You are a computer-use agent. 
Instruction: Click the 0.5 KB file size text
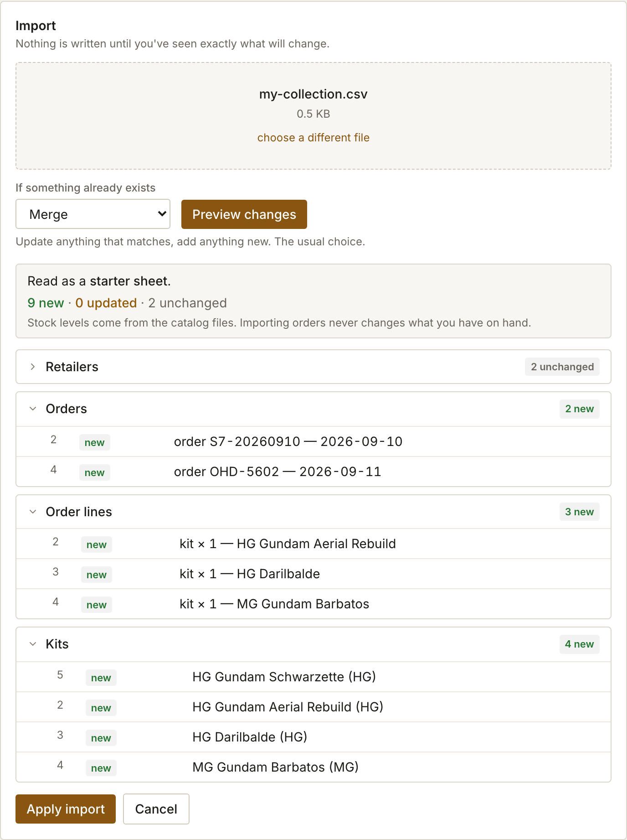coord(313,114)
